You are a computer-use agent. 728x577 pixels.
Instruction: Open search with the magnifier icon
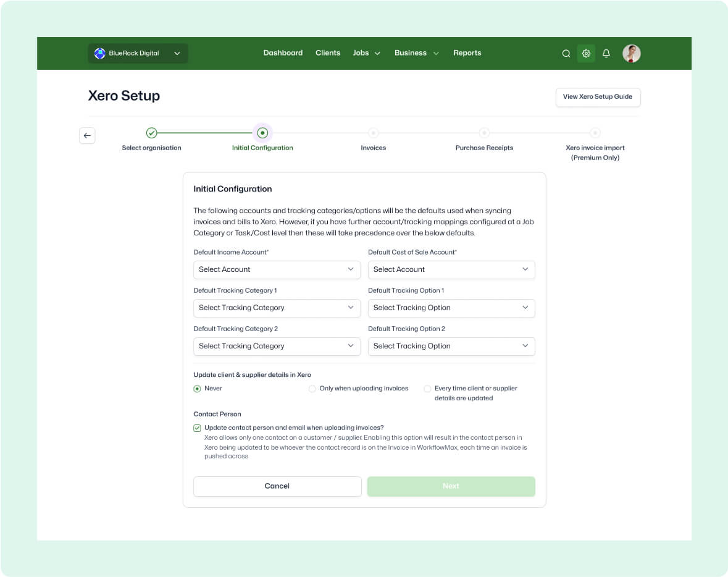pos(566,53)
